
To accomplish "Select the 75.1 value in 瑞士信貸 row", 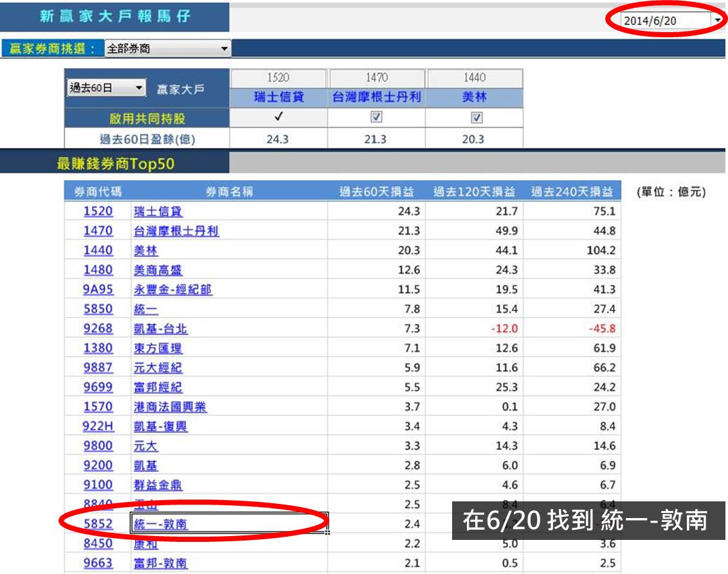I will click(x=605, y=211).
